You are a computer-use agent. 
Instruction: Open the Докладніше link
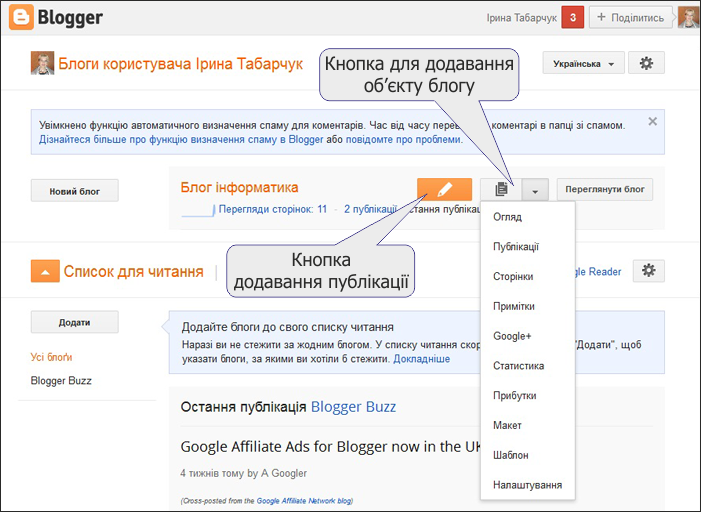pos(421,359)
